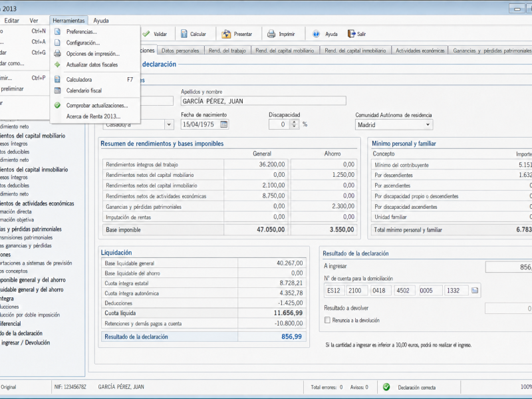The height and width of the screenshot is (399, 532).
Task: Switch to the Actividades económicas tab
Action: 420,51
